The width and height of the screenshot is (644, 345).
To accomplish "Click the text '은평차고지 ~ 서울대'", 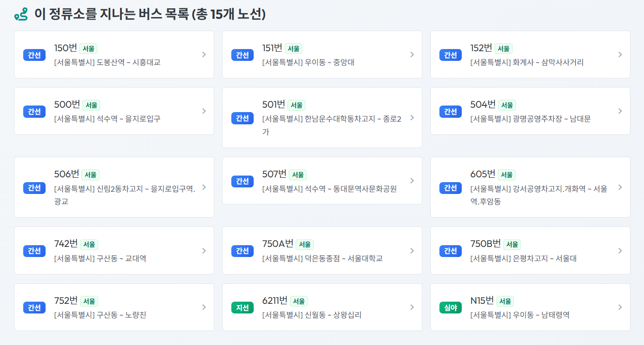I will (x=545, y=258).
